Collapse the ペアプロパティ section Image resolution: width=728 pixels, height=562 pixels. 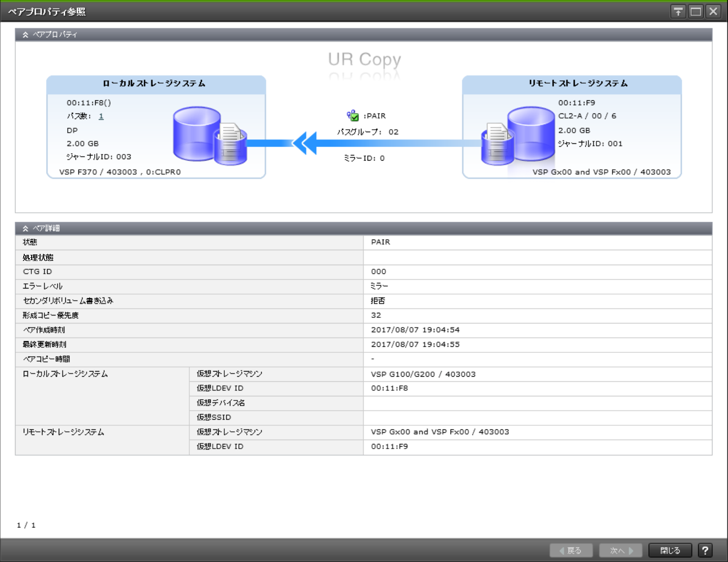(26, 35)
